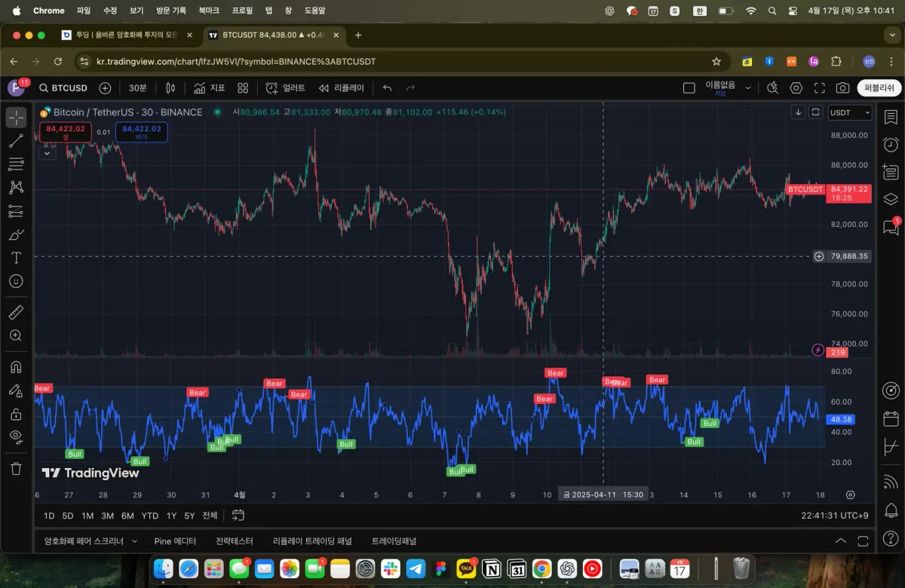Click the BTCUSD symbol search field
The width and height of the screenshot is (905, 588).
64,88
